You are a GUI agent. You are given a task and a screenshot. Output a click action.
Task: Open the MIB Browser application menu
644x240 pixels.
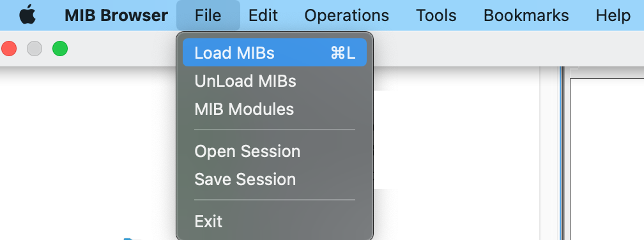(x=116, y=15)
